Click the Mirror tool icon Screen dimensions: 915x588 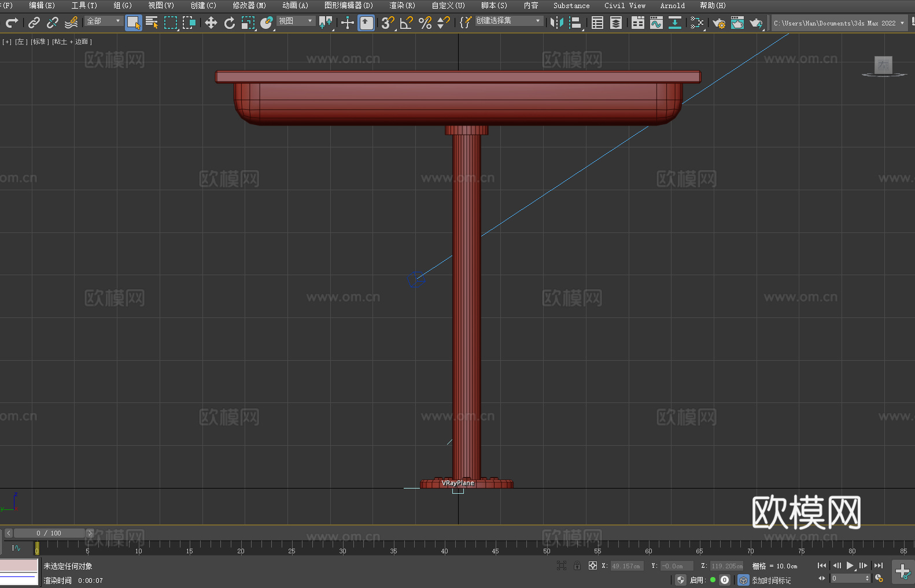click(x=557, y=23)
